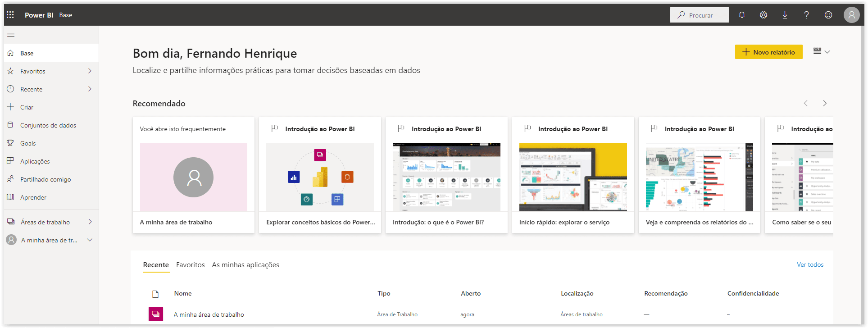Click the Criar sidebar label

[27, 107]
